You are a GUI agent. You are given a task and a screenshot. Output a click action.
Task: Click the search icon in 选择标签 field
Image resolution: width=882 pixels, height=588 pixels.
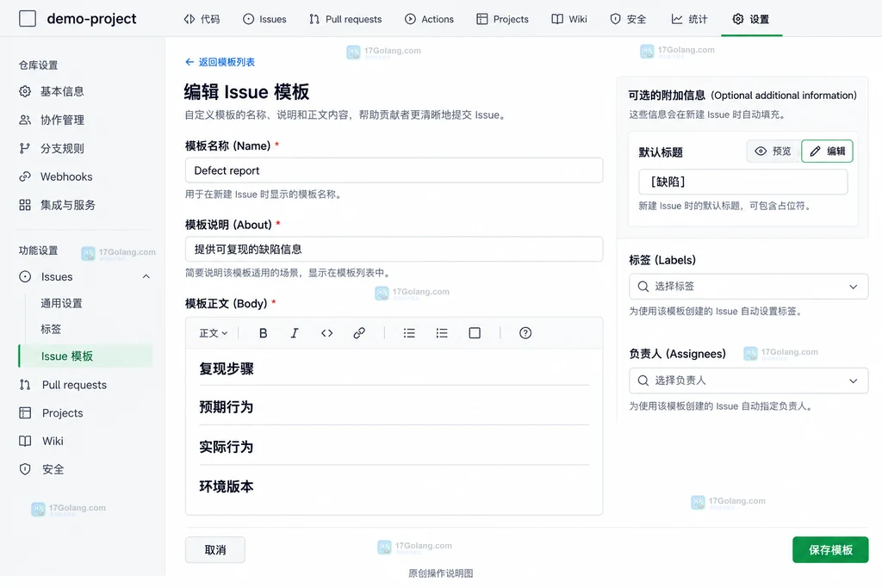tap(643, 286)
